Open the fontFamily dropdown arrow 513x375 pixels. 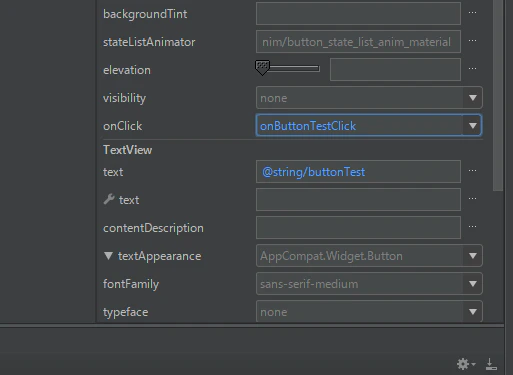coord(472,284)
